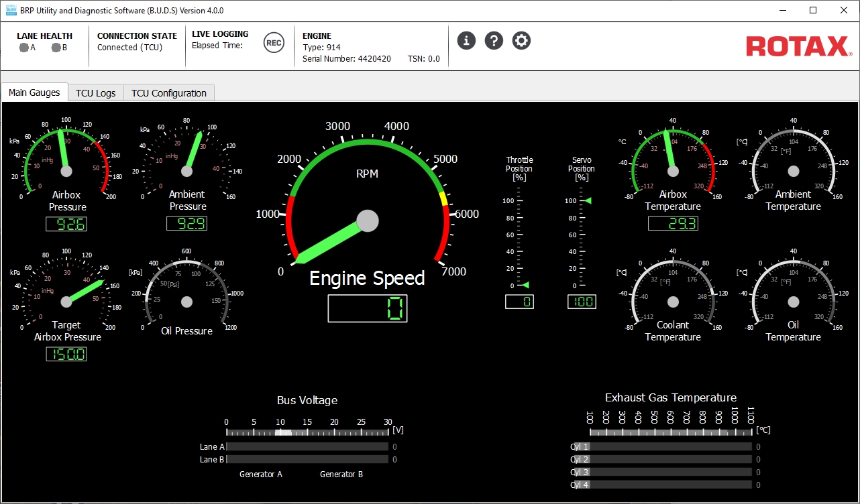This screenshot has height=504, width=860.
Task: Click the Lane B health indicator
Action: tap(56, 48)
